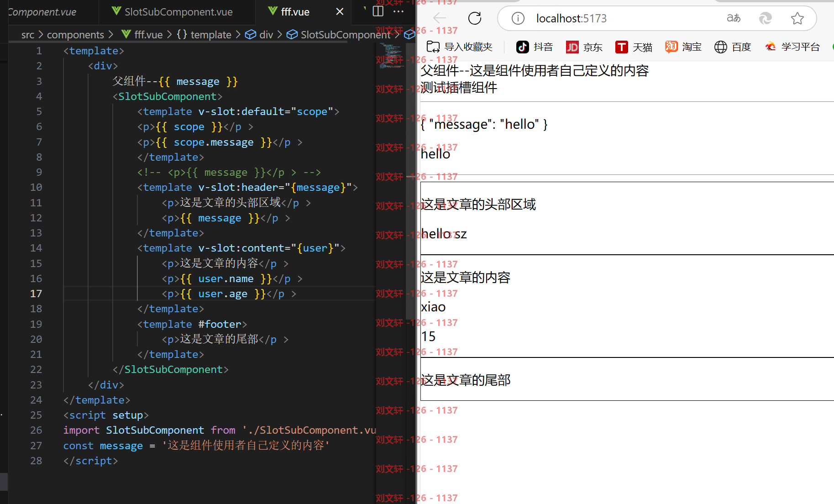Open the 学习平台 bookmark
Screen dimensions: 834x504
[x=792, y=47]
